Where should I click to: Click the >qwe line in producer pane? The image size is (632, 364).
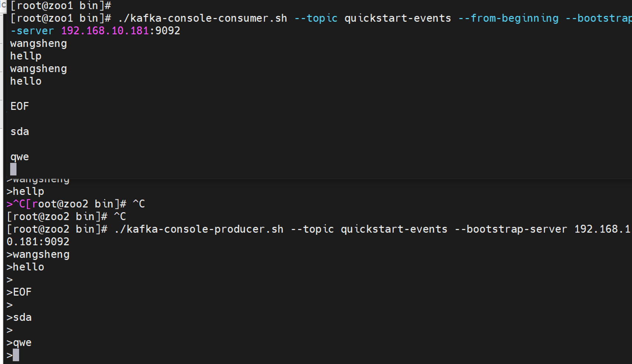click(x=19, y=343)
